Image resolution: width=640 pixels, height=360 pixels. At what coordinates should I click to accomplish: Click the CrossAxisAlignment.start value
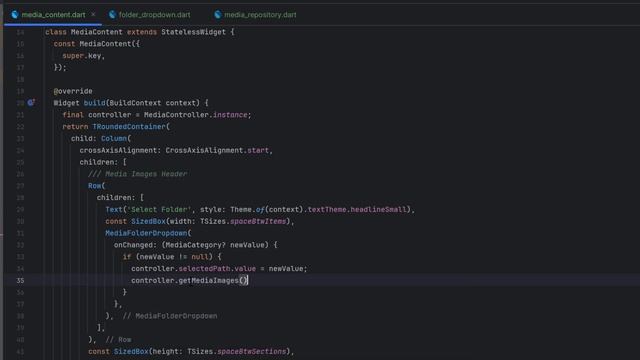coord(217,150)
